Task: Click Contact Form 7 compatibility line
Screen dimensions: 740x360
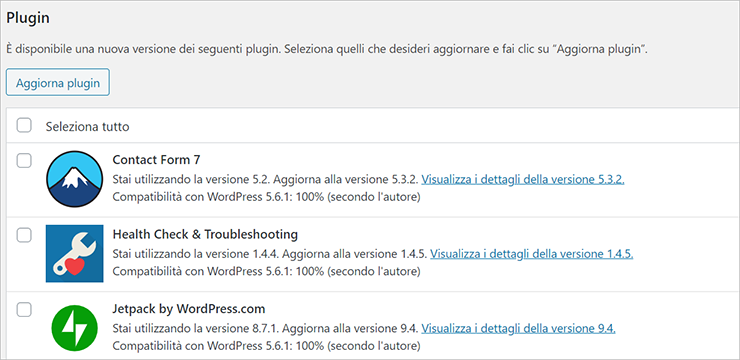Action: pyautogui.click(x=266, y=197)
